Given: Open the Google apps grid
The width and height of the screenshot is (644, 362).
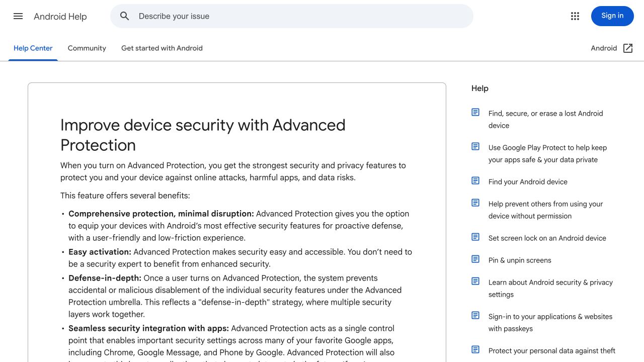Looking at the screenshot, I should 575,16.
